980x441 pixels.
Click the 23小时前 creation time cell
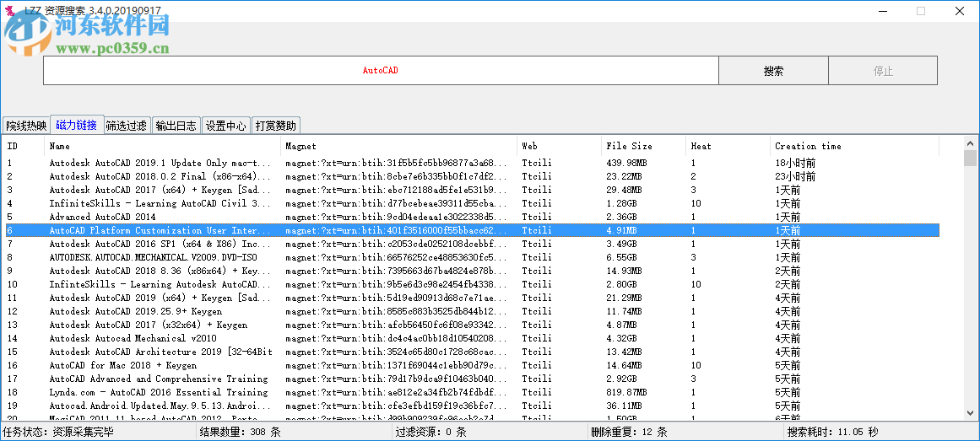pos(795,177)
